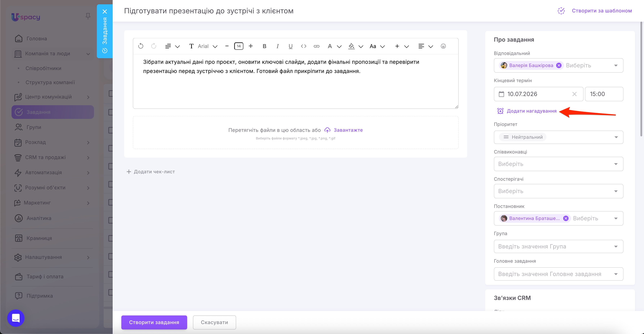Image resolution: width=644 pixels, height=334 pixels.
Task: Open the emoji picker icon
Action: coord(443,46)
